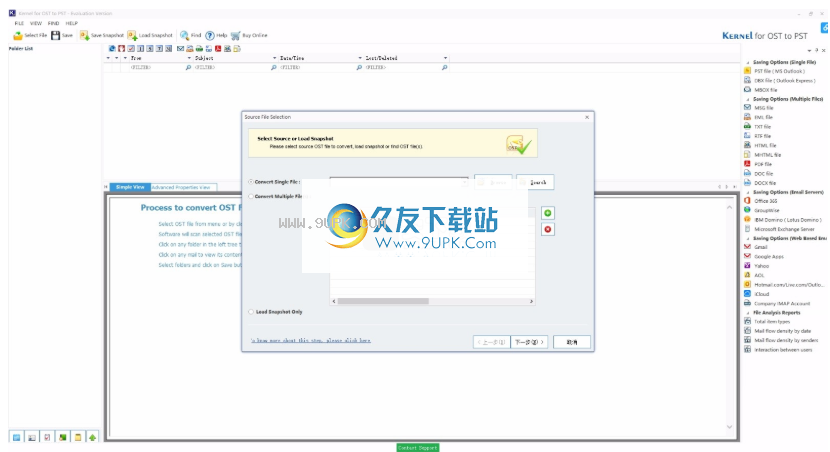Open the VIEW menu
The height and width of the screenshot is (452, 830).
35,23
